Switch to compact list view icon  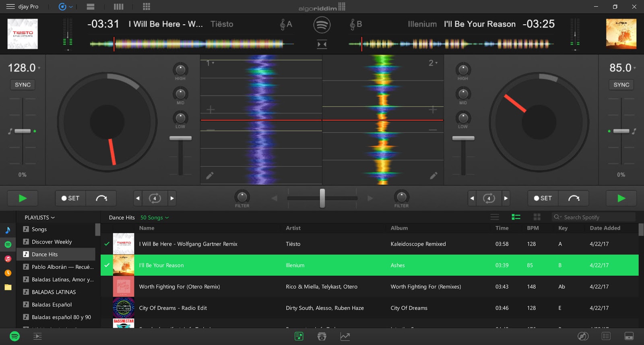coord(495,217)
